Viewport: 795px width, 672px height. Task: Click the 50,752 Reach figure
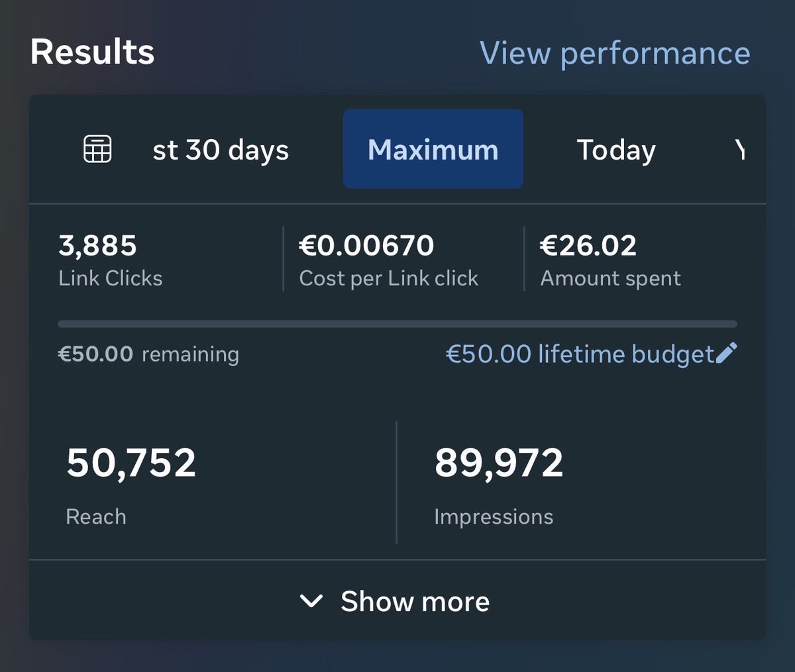(131, 462)
